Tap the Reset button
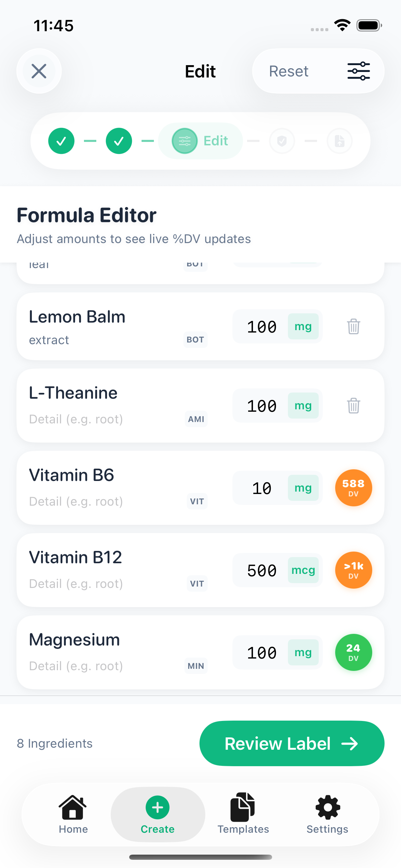The height and width of the screenshot is (868, 401). click(x=289, y=71)
